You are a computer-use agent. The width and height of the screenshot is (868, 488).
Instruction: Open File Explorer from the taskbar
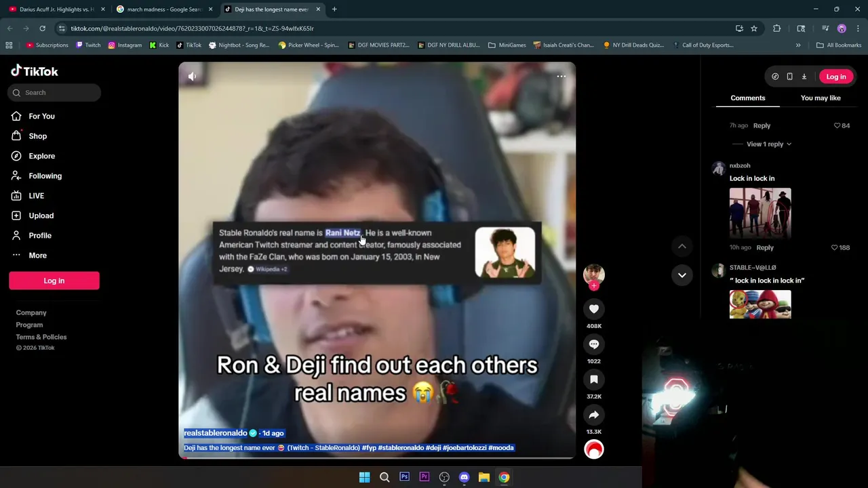pyautogui.click(x=484, y=477)
